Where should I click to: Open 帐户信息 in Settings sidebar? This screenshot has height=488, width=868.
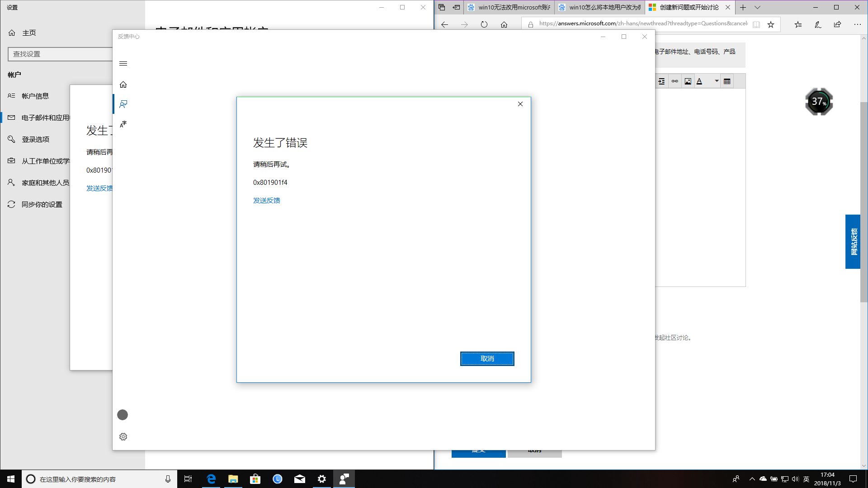[x=35, y=96]
